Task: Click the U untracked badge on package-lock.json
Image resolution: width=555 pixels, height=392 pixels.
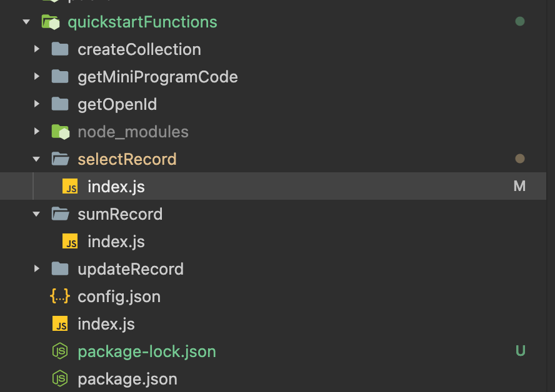Action: [x=520, y=351]
